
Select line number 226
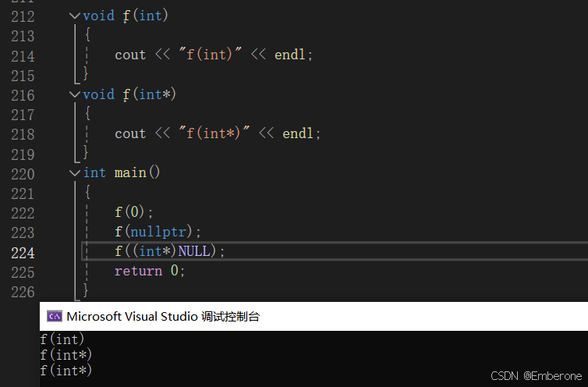tap(23, 292)
